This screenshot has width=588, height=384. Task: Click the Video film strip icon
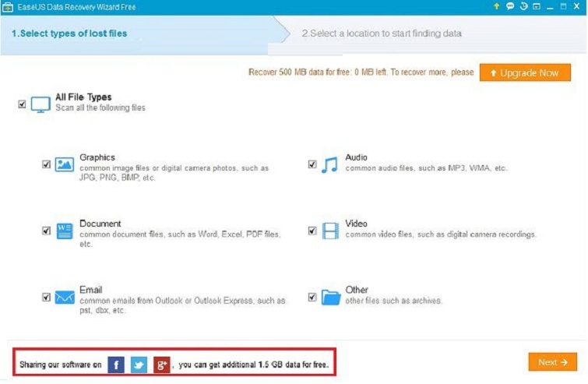[330, 231]
